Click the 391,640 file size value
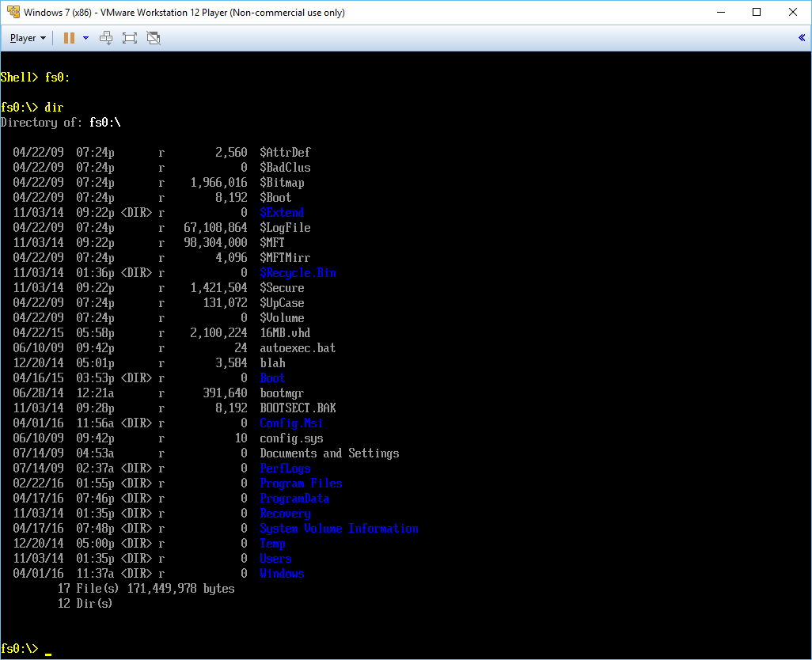This screenshot has width=812, height=660. point(225,393)
